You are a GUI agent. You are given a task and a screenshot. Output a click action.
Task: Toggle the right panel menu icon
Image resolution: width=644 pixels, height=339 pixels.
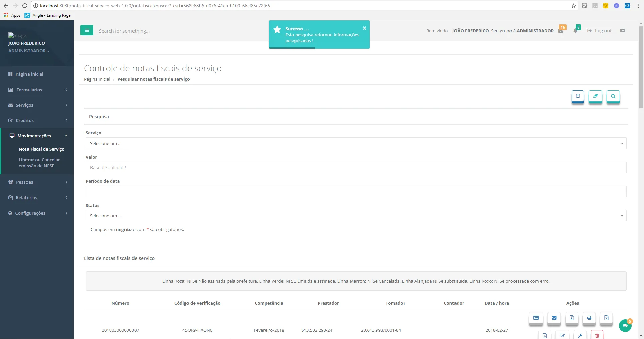pos(622,31)
